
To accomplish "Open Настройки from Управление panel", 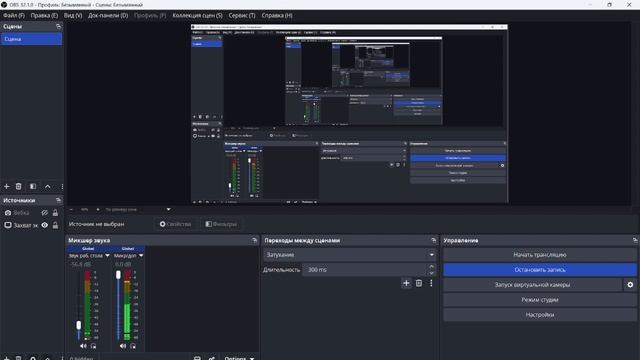I will tap(540, 315).
